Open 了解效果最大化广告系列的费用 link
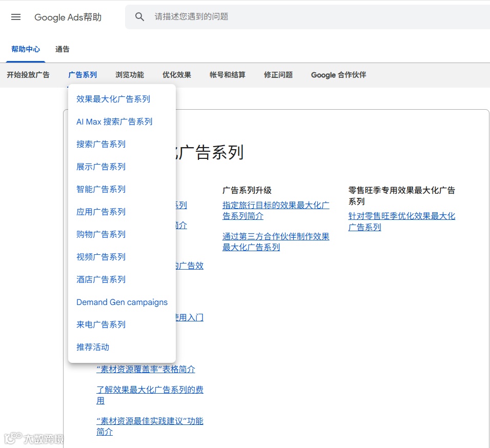Image resolution: width=490 pixels, height=448 pixels. pyautogui.click(x=150, y=395)
